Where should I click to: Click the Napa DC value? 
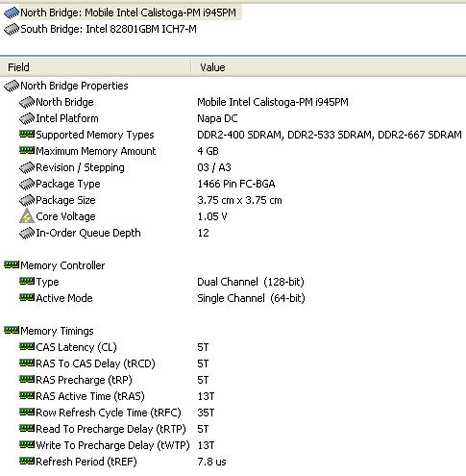pyautogui.click(x=217, y=118)
